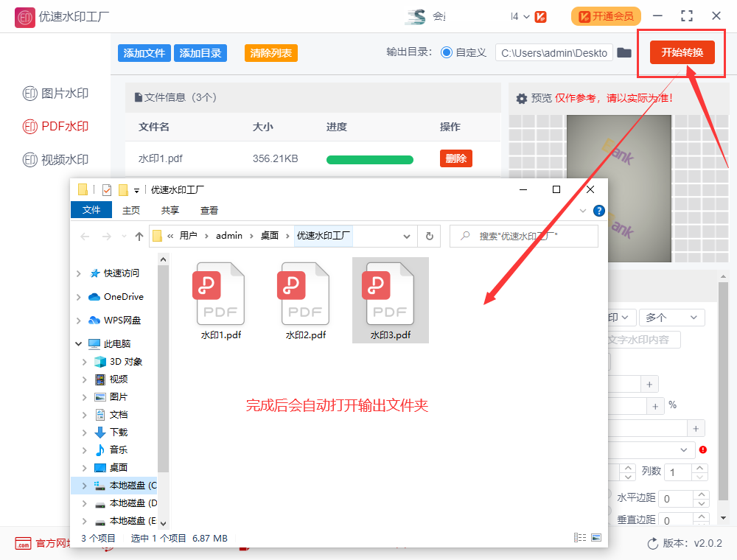Viewport: 737px width, 560px height.
Task: Collapse 此电脑 in the Explorer tree
Action: tap(78, 343)
